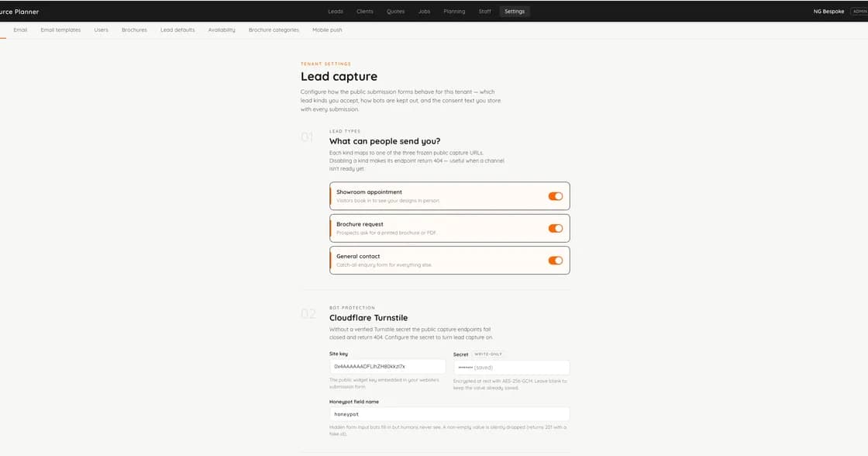Open the Email settings tab
The width and height of the screenshot is (868, 456).
tap(20, 30)
